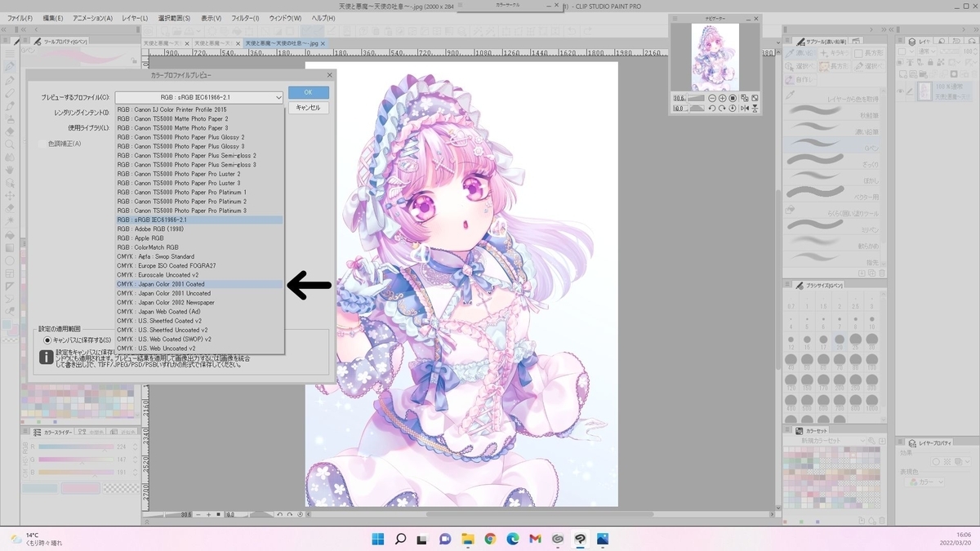Select the キャンバスに保存する radio button
This screenshot has height=551, width=980.
click(x=47, y=340)
